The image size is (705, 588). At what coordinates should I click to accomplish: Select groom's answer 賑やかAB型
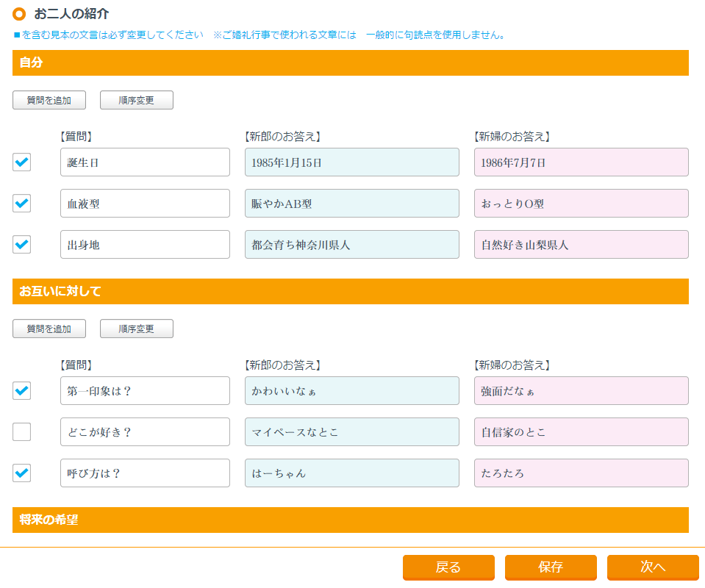coord(351,204)
